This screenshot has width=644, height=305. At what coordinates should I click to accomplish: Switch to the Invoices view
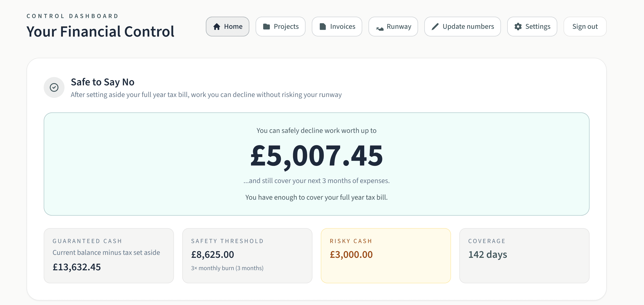click(337, 27)
